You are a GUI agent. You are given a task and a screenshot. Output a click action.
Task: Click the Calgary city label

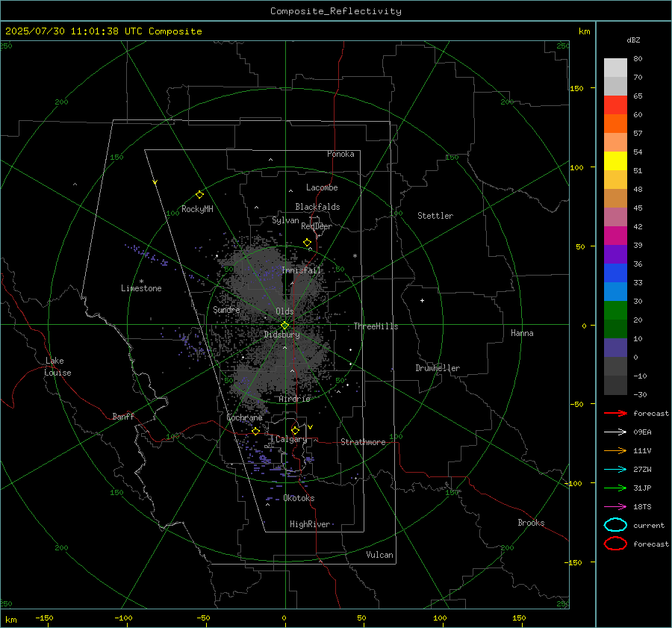[291, 439]
